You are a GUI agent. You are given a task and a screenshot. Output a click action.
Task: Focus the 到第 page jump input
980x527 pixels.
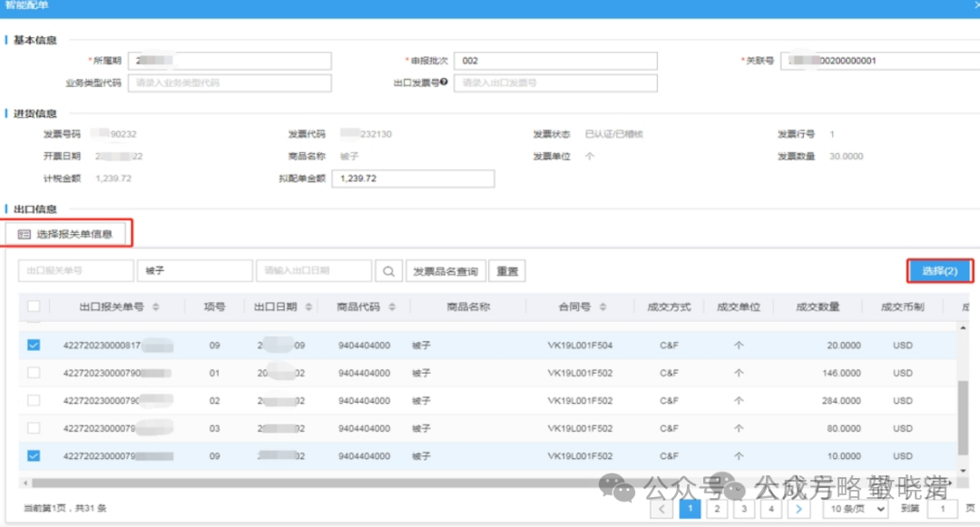[x=943, y=509]
